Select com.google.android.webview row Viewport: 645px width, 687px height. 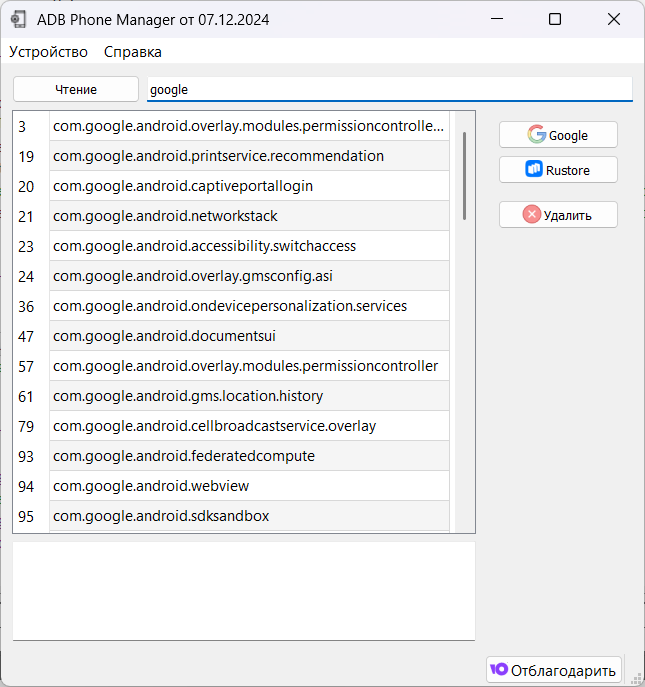pos(249,486)
